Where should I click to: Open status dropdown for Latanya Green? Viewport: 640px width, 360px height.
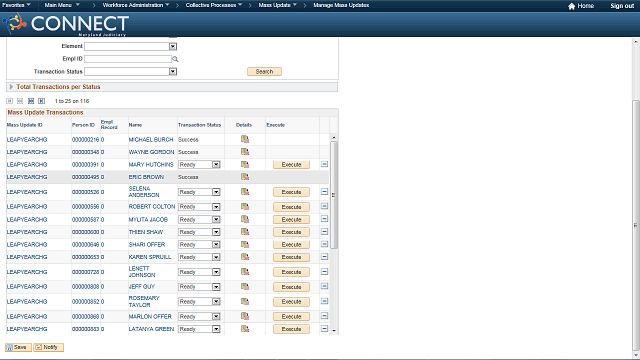[216, 329]
